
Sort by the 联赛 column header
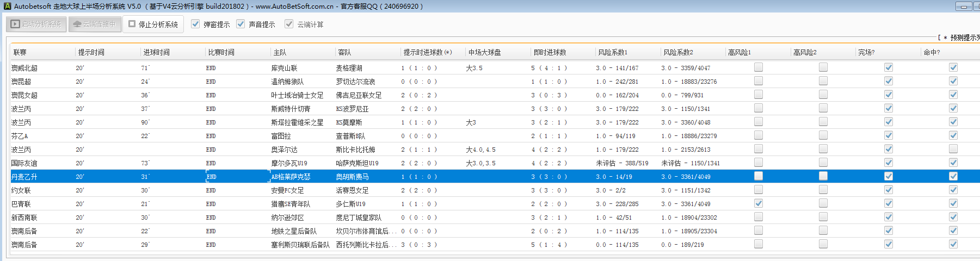point(20,52)
